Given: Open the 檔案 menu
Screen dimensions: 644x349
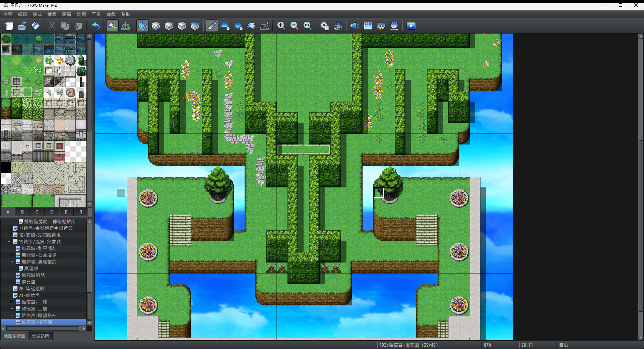Looking at the screenshot, I should pyautogui.click(x=8, y=14).
